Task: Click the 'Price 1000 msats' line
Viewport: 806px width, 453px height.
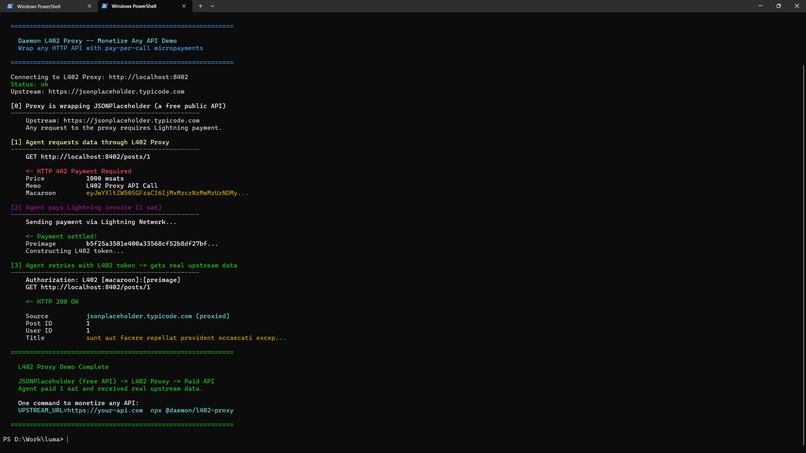Action: point(75,178)
